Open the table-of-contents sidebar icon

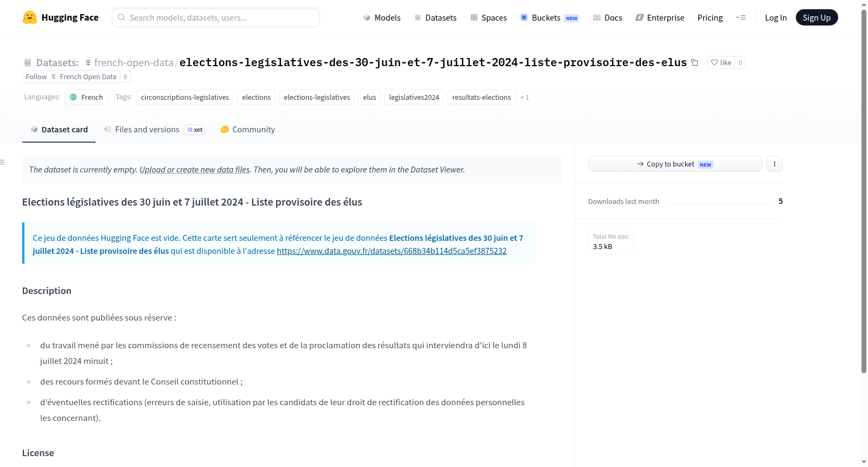pyautogui.click(x=3, y=162)
